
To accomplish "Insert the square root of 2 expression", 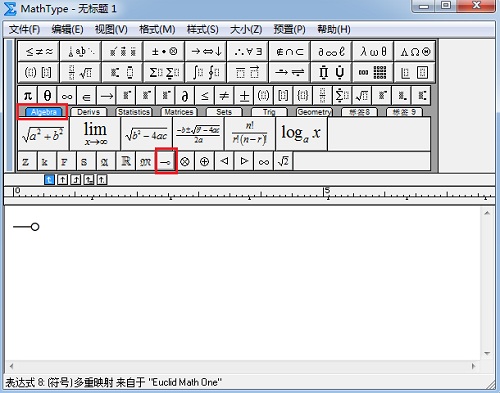I will tap(283, 161).
